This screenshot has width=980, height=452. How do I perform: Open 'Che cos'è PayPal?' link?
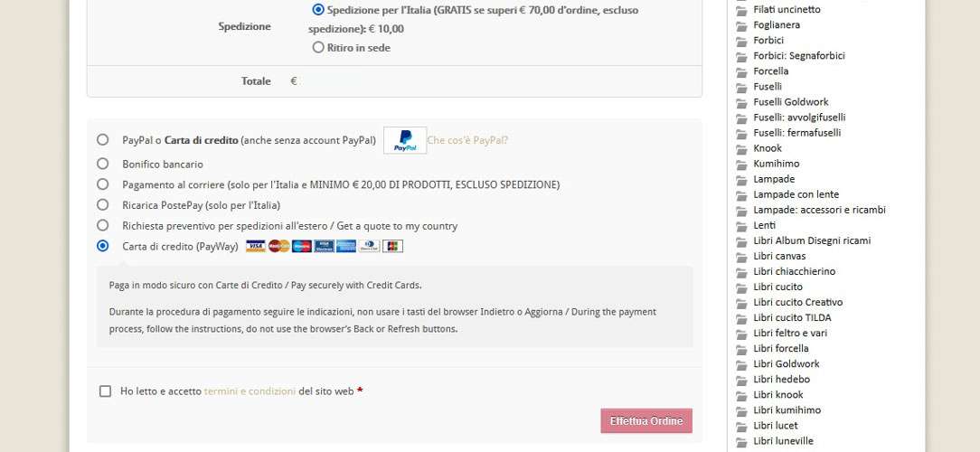point(467,141)
